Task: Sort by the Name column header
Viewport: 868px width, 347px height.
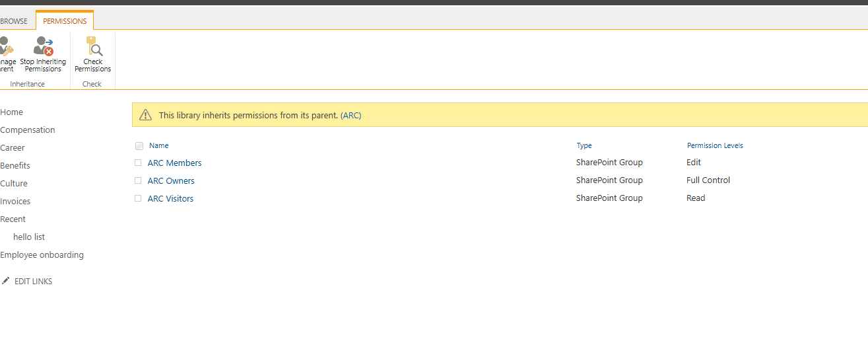Action: 158,145
